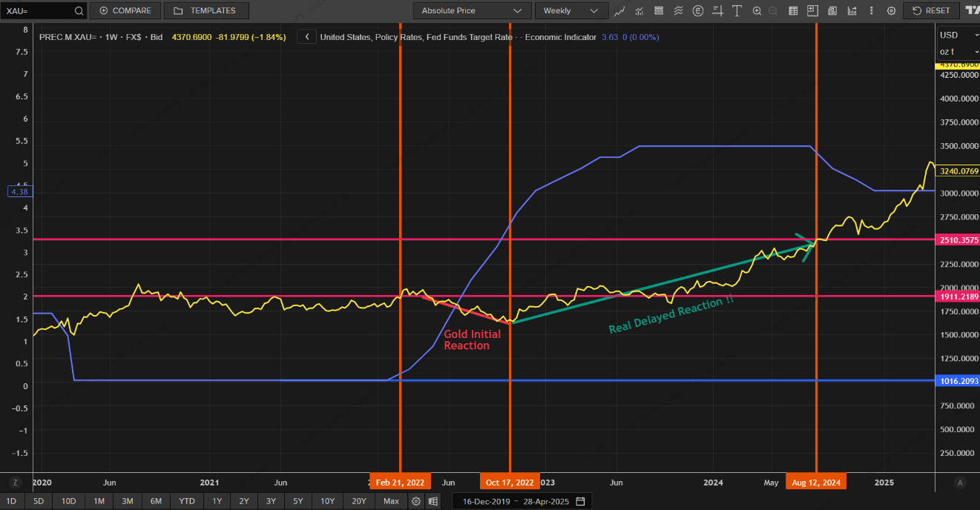The image size is (980, 510).
Task: Click the A auto-scale circle icon
Action: [959, 483]
